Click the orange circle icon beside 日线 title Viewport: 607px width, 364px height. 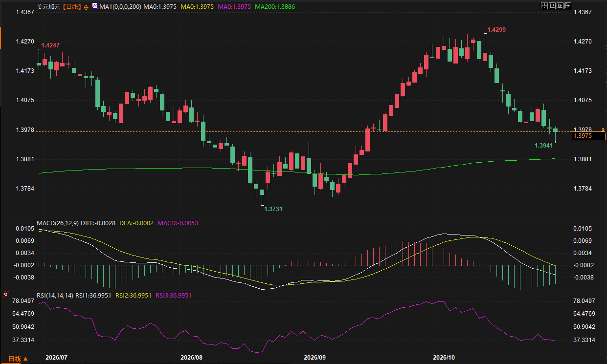pyautogui.click(x=87, y=7)
